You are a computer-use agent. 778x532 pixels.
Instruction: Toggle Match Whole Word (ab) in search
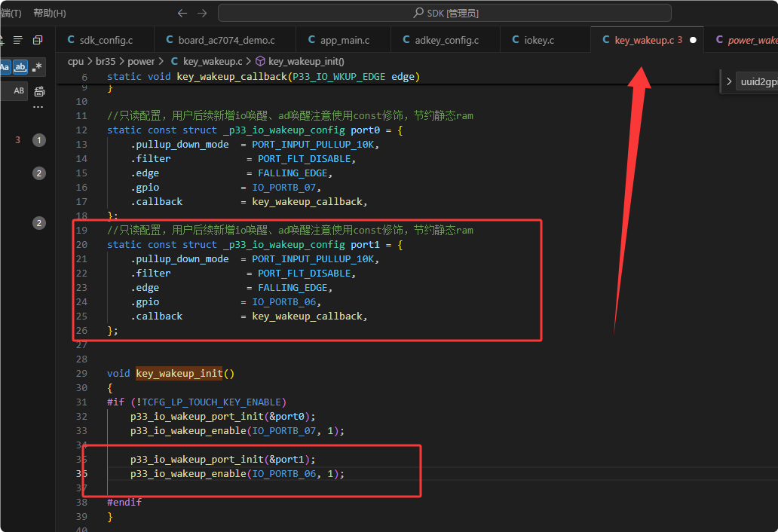tap(20, 67)
